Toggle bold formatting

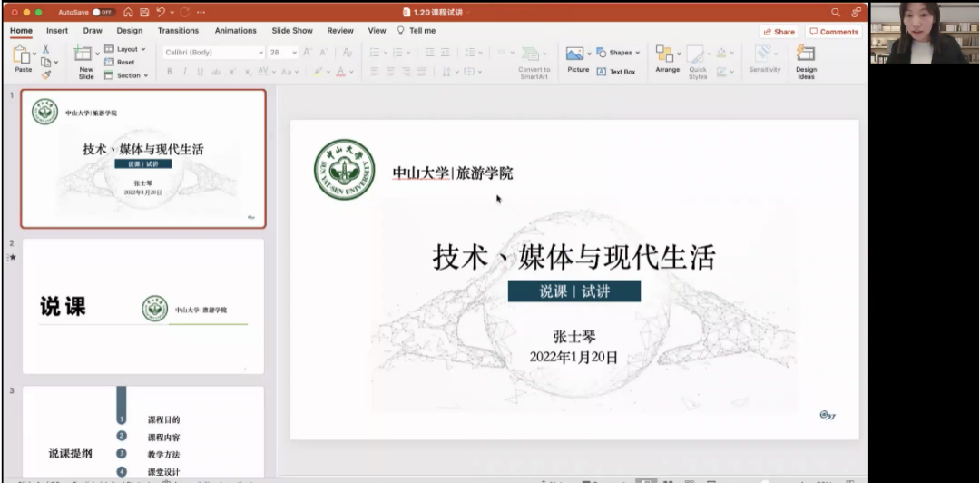pos(170,72)
